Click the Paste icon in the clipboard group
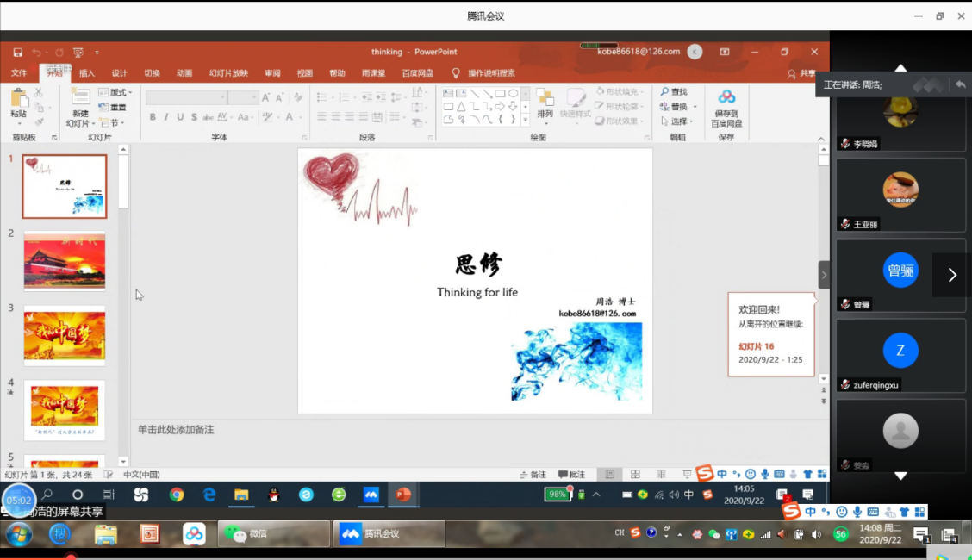The width and height of the screenshot is (972, 560). (x=18, y=99)
